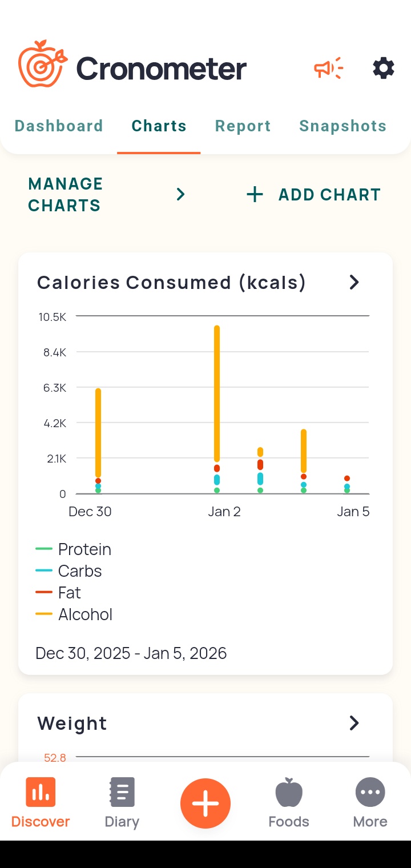Image resolution: width=411 pixels, height=868 pixels.
Task: Select the Discover bar chart icon
Action: point(41,793)
